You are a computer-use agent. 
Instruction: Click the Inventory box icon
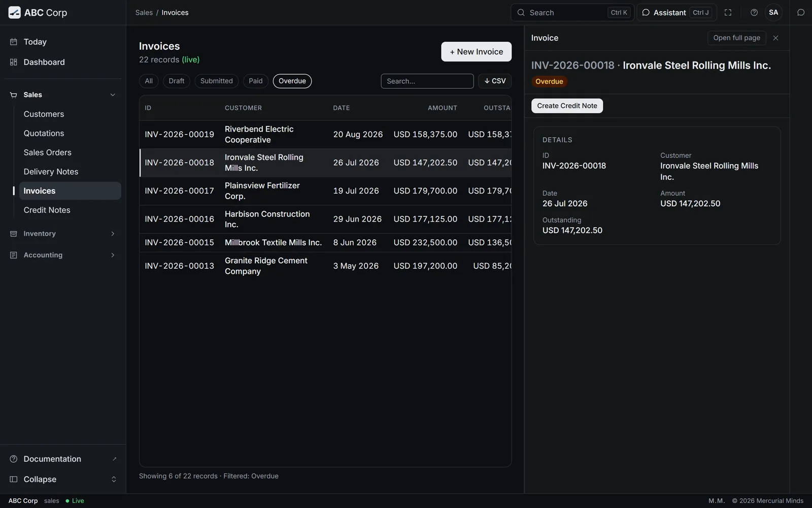[x=14, y=234]
